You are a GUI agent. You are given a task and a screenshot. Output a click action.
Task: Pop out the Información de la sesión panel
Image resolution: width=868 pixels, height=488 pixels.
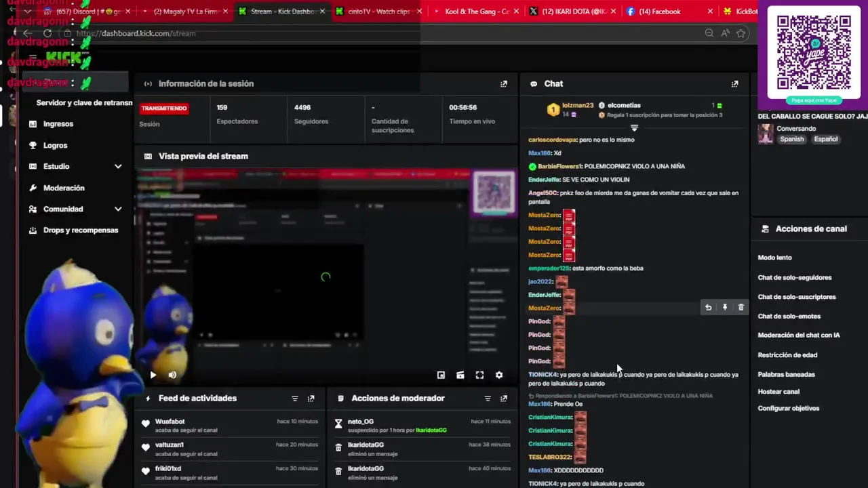tap(504, 84)
